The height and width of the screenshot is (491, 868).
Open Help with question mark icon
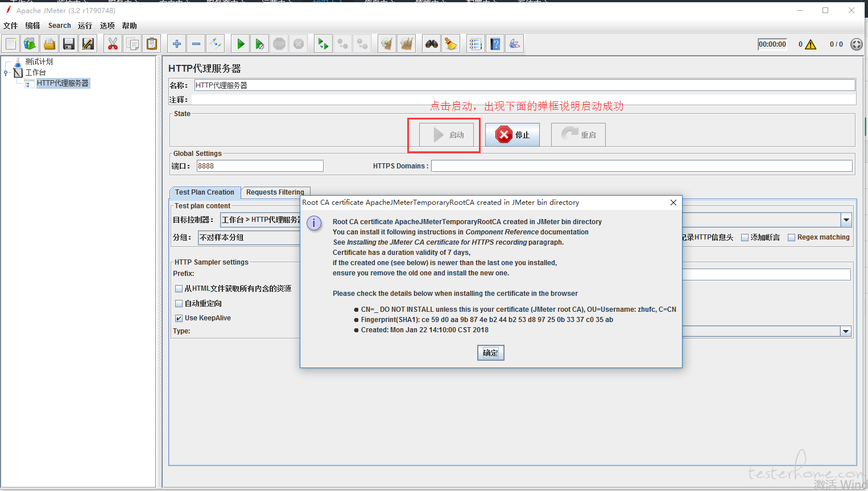point(495,44)
